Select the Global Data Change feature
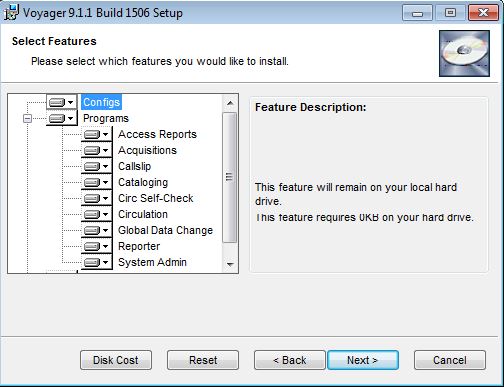504x387 pixels. [x=165, y=230]
